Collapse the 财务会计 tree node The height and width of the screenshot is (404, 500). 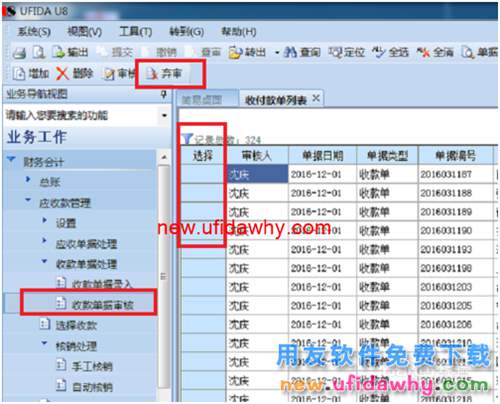(x=11, y=159)
